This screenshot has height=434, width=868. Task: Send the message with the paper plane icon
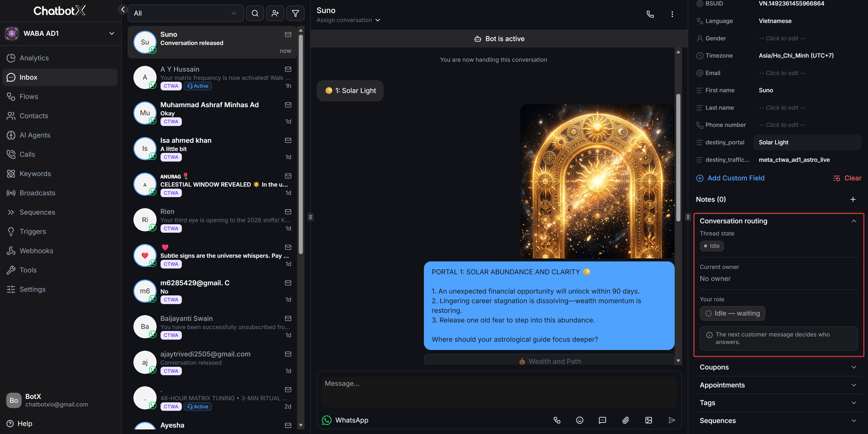(672, 420)
